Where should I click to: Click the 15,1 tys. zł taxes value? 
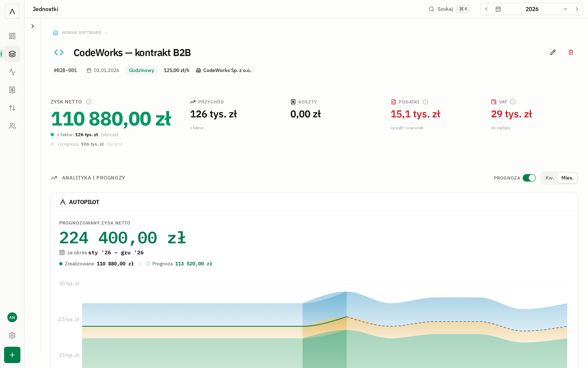tap(415, 114)
